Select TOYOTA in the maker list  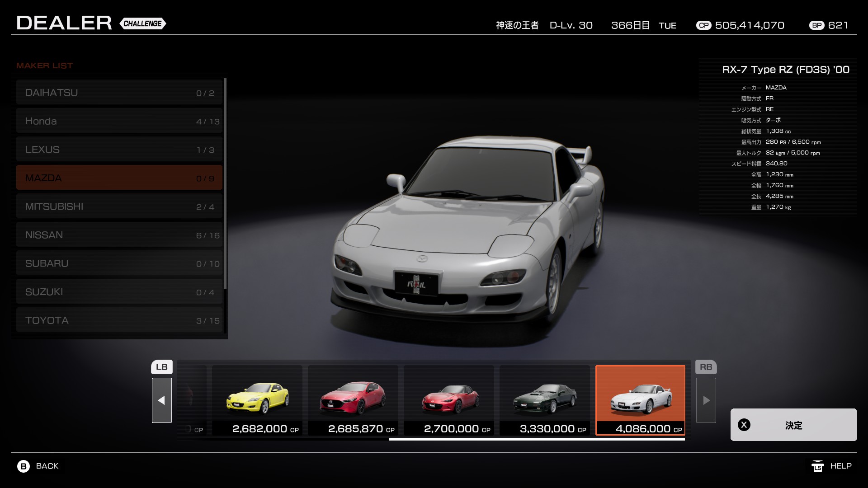119,320
